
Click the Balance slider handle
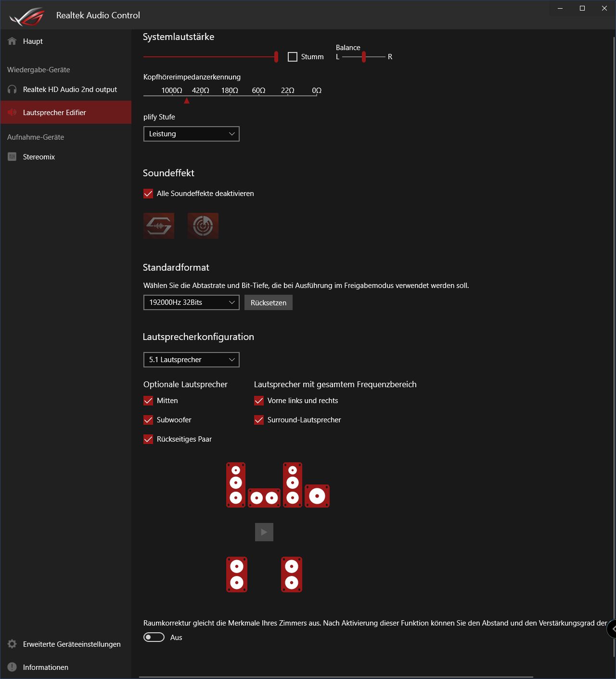click(x=364, y=57)
